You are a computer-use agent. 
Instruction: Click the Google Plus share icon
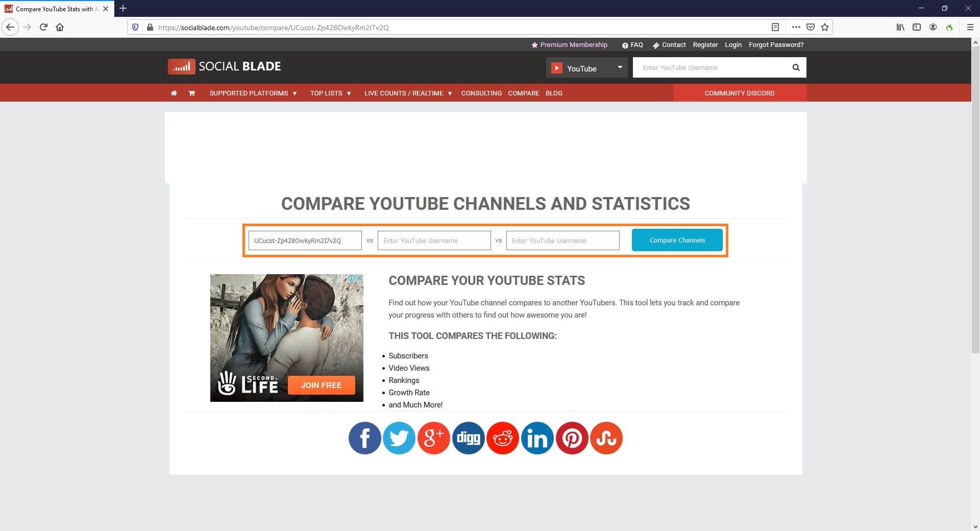click(433, 438)
